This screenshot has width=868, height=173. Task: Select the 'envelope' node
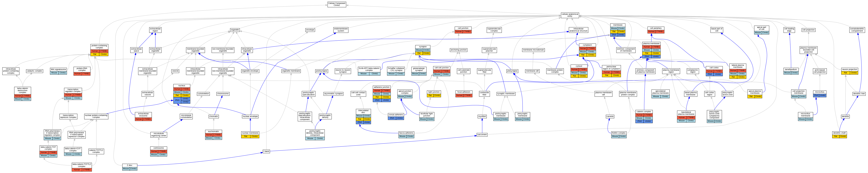point(310,30)
